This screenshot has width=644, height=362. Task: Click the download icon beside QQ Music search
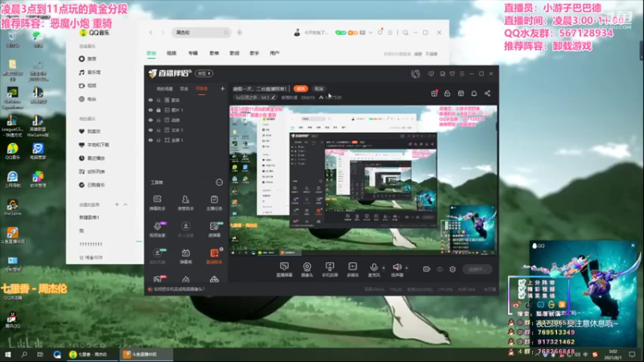[x=239, y=32]
